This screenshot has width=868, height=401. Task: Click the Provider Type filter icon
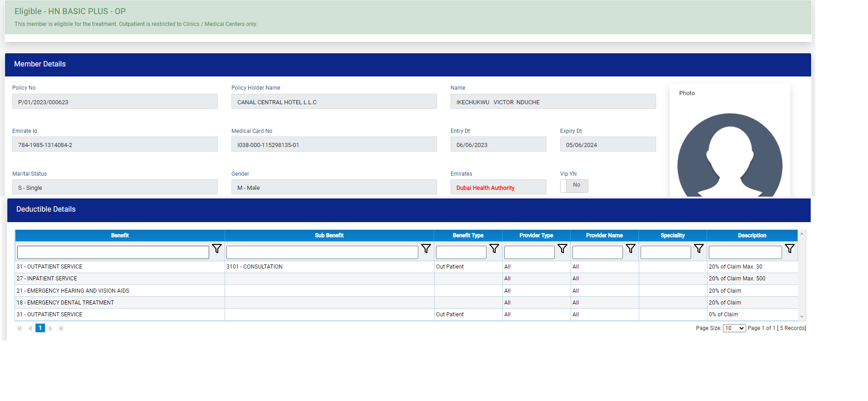pyautogui.click(x=562, y=249)
